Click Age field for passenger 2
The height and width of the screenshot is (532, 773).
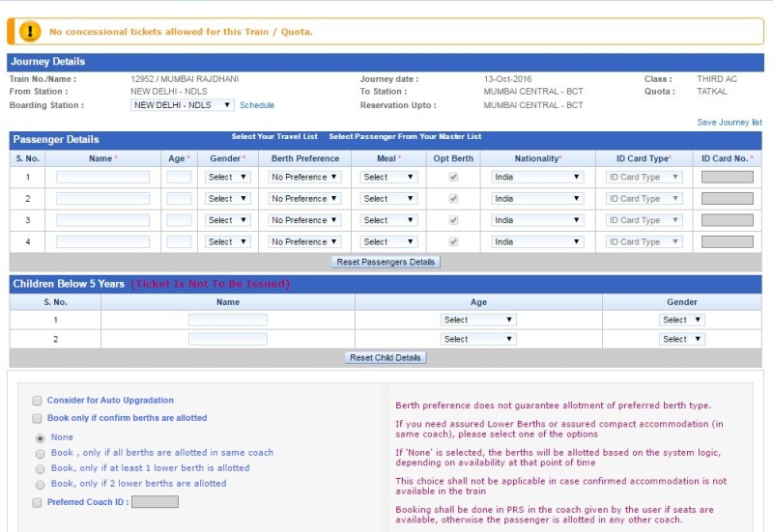click(179, 199)
